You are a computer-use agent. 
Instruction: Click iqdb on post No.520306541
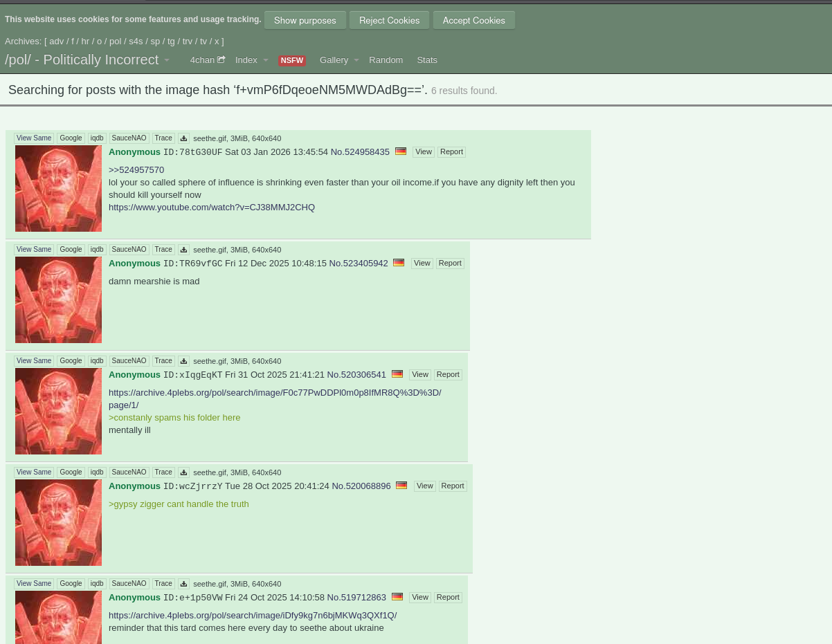coord(97,361)
